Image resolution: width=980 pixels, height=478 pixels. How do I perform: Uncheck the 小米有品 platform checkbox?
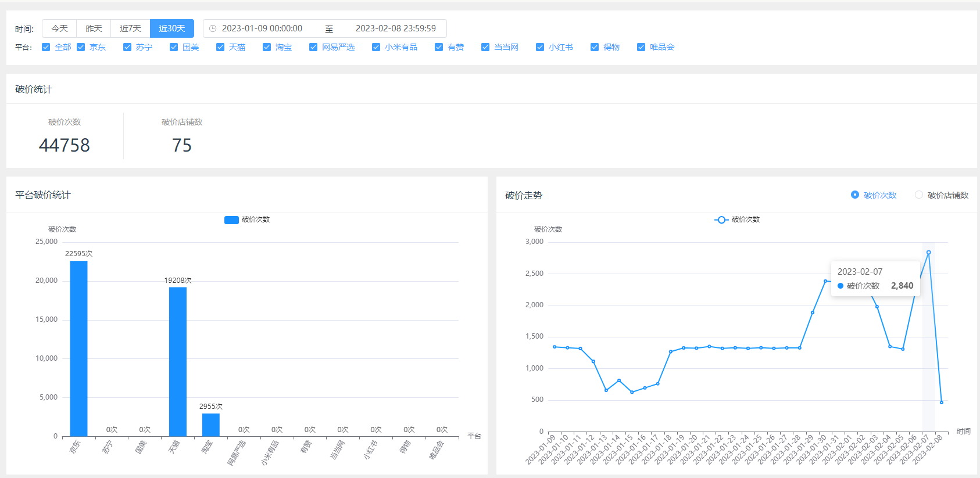(x=376, y=47)
